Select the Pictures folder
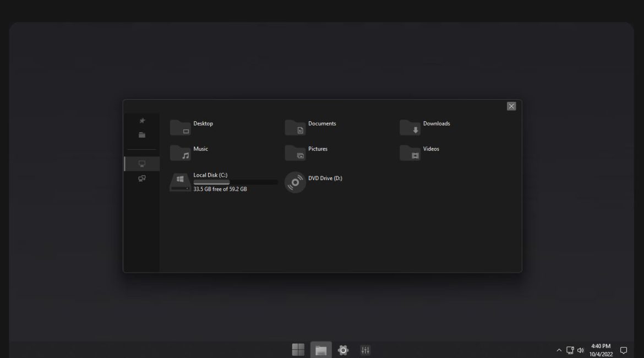This screenshot has width=644, height=358. 295,153
